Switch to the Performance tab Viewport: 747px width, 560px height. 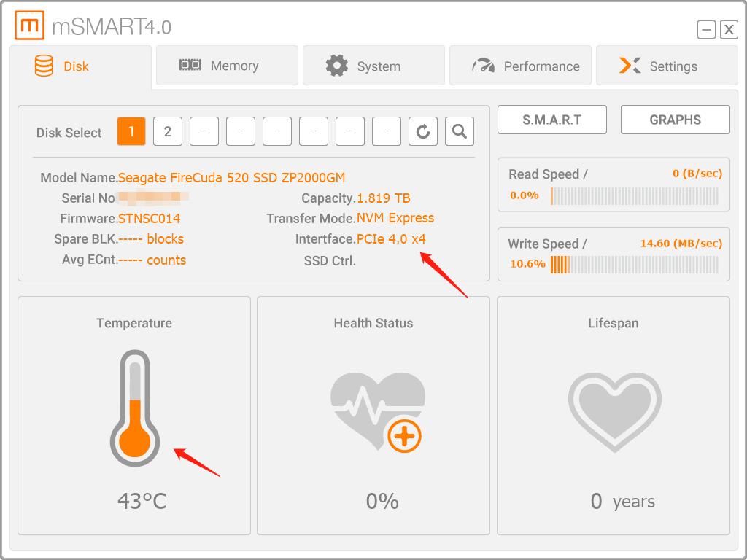[x=520, y=66]
